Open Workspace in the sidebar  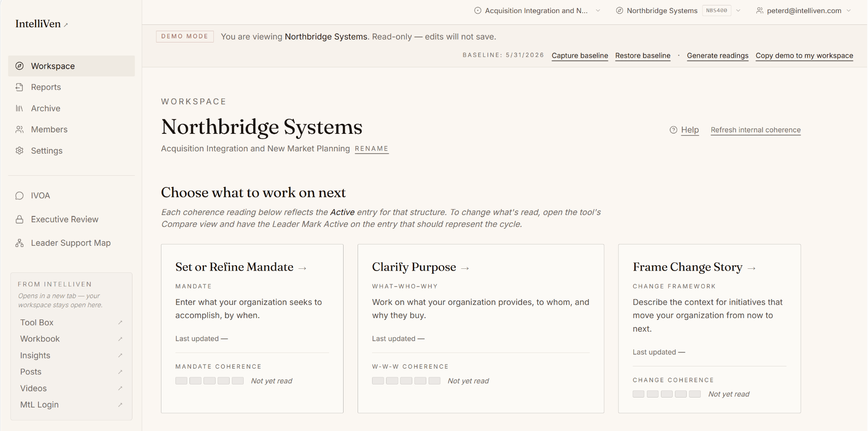tap(71, 66)
